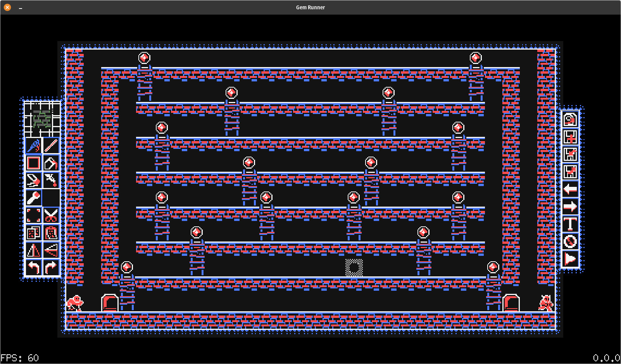Select the blue freehand draw tool
The image size is (621, 364).
coord(33,146)
